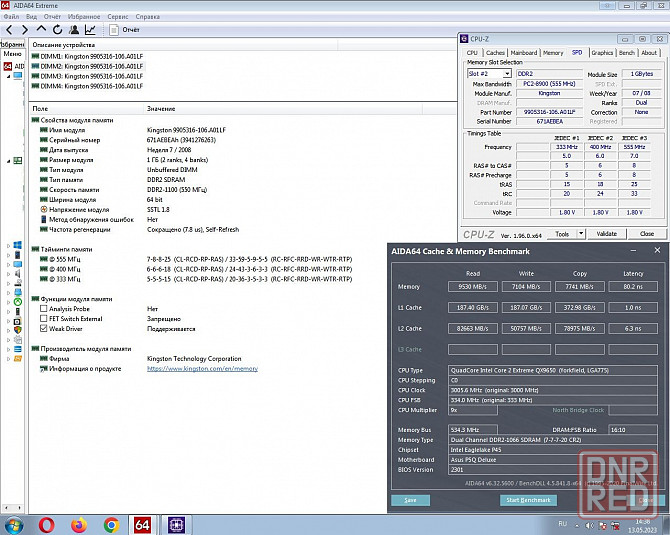Screen dimensions: 670x535
Task: Select the DIMM3 Kingston device entry
Action: click(87, 76)
